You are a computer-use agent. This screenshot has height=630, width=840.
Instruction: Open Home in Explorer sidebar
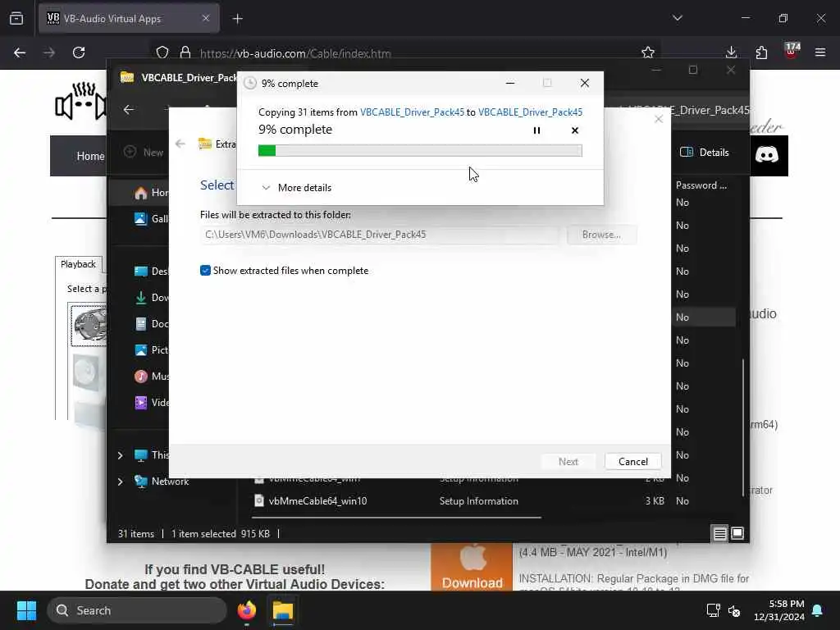click(x=151, y=192)
